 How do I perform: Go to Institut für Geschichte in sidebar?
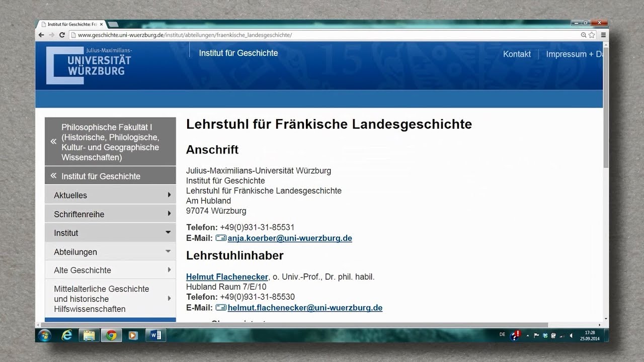(x=110, y=176)
